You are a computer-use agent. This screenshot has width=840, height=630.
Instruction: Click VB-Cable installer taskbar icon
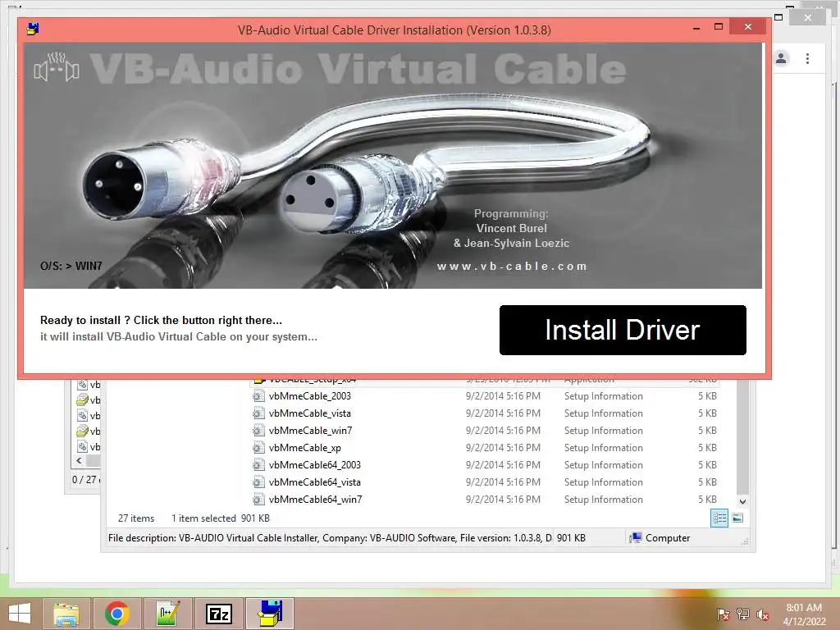click(x=270, y=614)
